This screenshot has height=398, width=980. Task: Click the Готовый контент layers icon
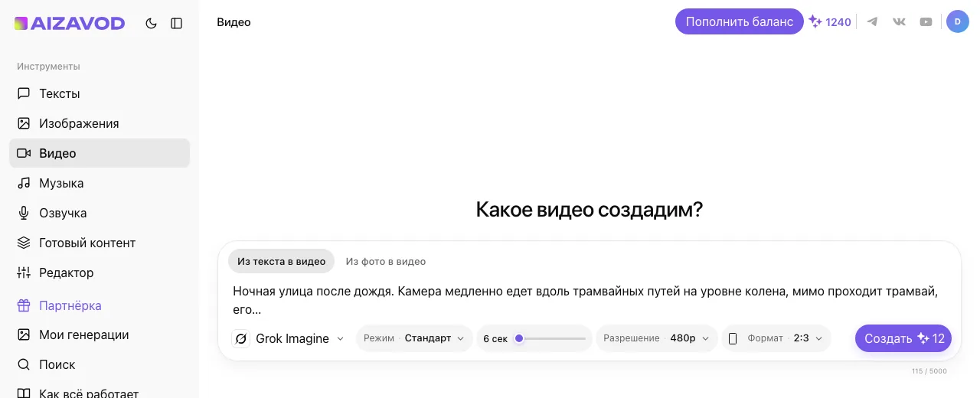click(24, 243)
